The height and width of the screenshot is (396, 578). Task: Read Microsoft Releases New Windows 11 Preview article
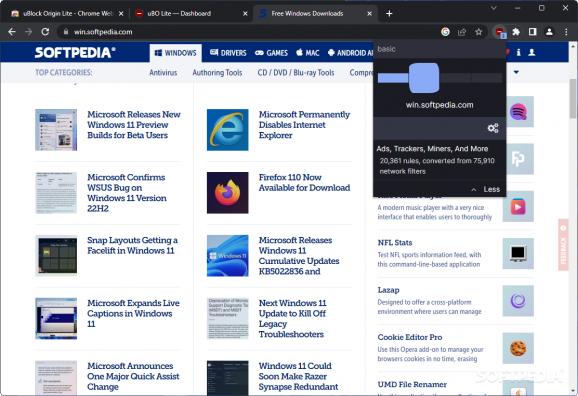pos(134,125)
